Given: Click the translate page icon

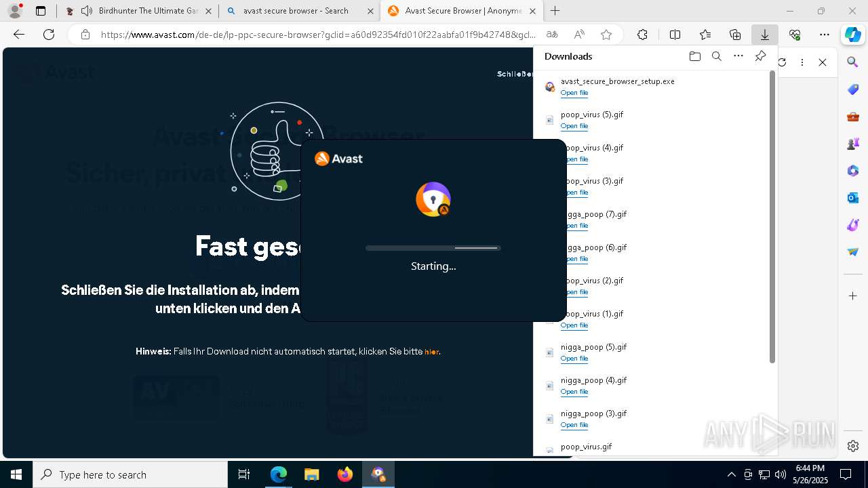Looking at the screenshot, I should (x=552, y=35).
